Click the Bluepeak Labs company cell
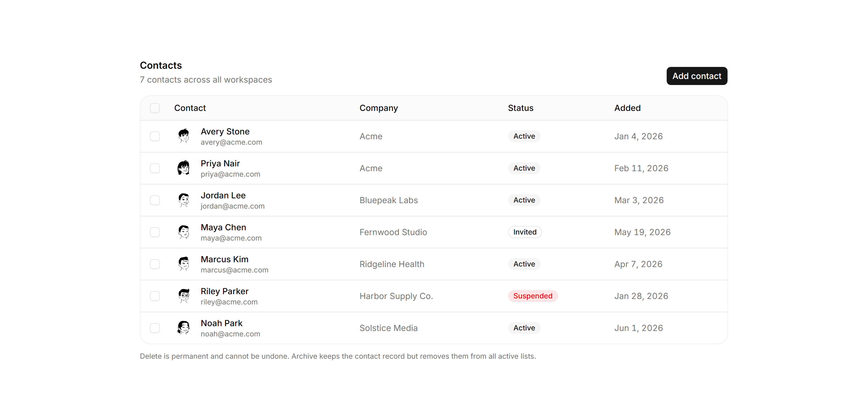 (388, 200)
